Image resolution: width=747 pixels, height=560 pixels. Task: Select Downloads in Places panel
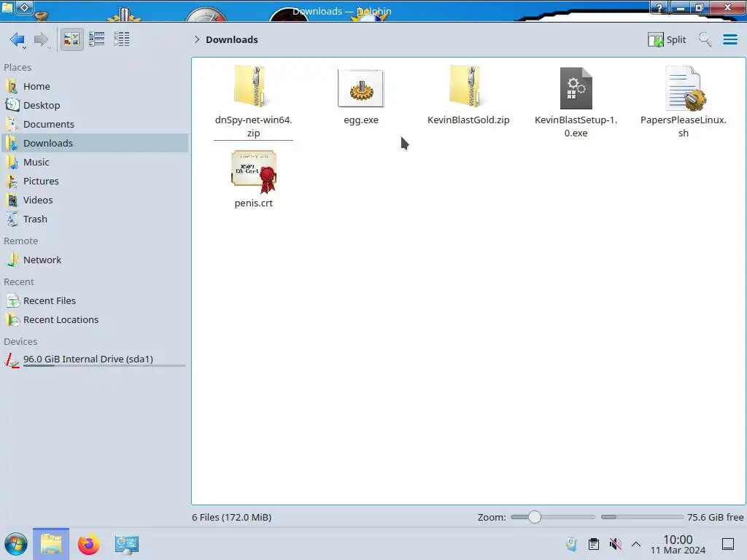[95, 144]
